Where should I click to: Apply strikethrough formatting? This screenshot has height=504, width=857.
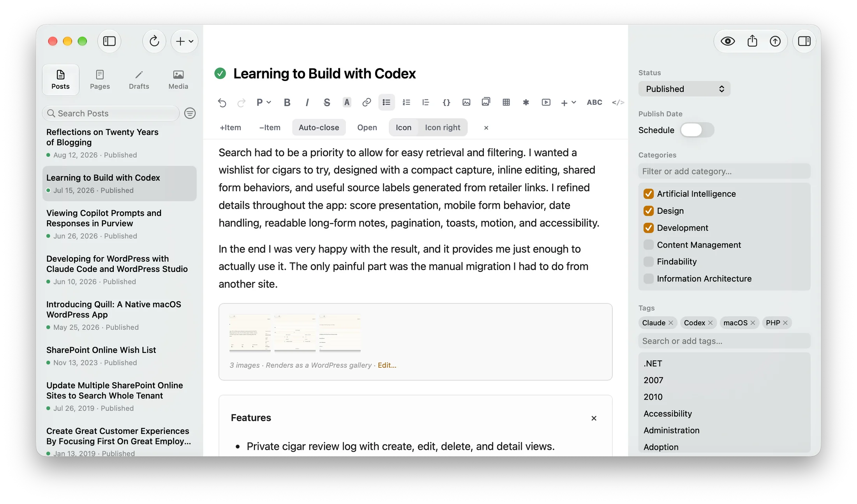click(327, 102)
